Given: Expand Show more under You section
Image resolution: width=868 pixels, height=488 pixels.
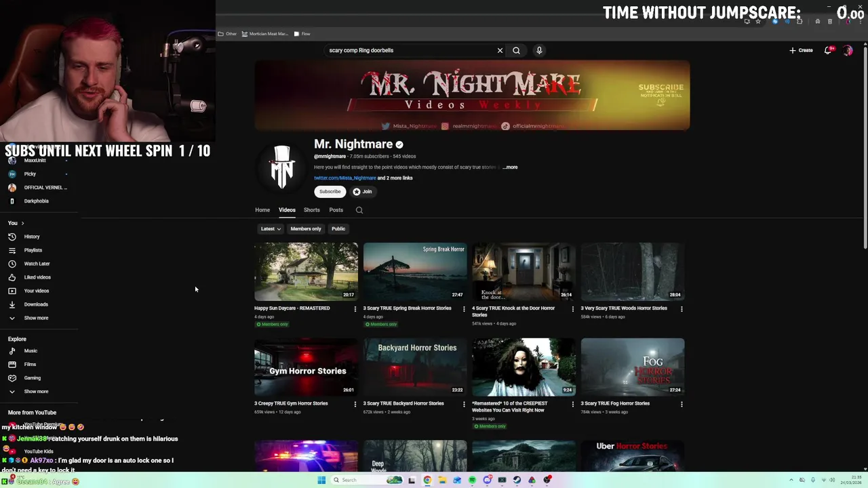Looking at the screenshot, I should point(36,318).
